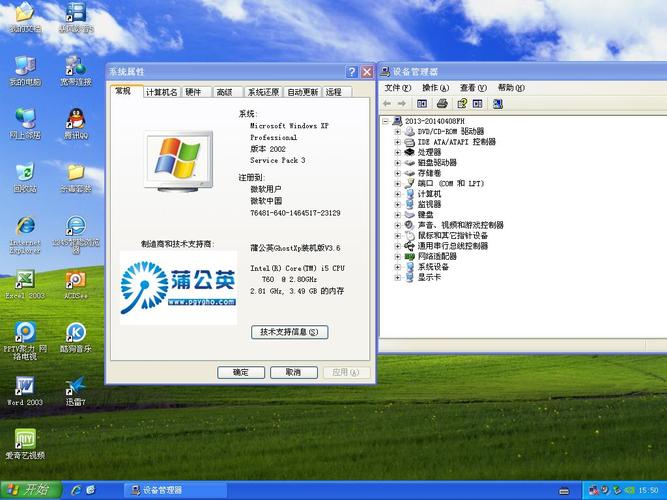The width and height of the screenshot is (667, 500).
Task: Select the 处理器 device category
Action: click(429, 152)
